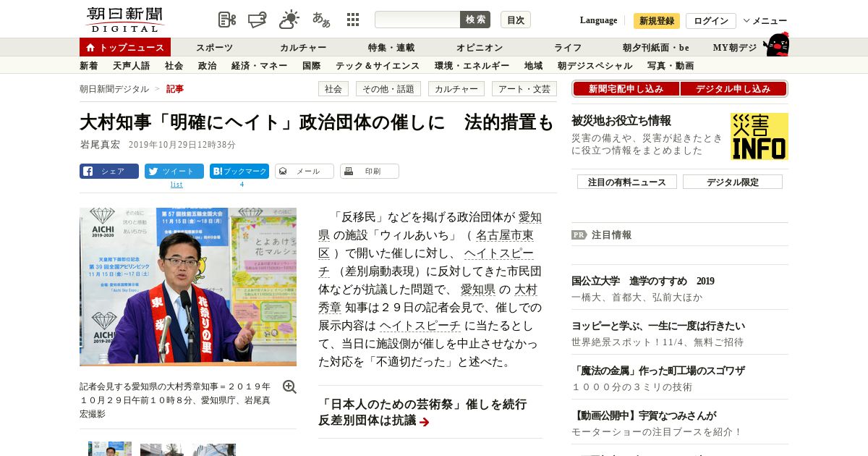The image size is (868, 456).
Task: Share the article on Facebook
Action: [x=109, y=172]
